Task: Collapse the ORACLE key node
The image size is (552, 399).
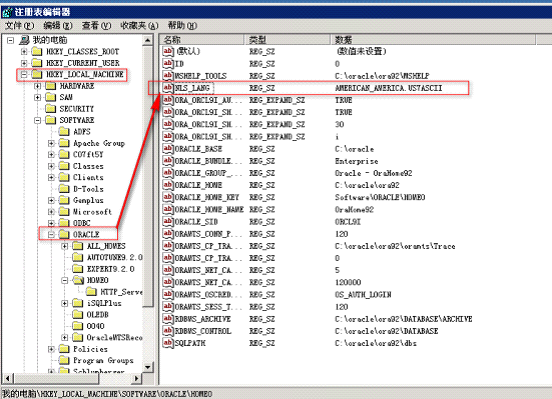Action: click(51, 234)
